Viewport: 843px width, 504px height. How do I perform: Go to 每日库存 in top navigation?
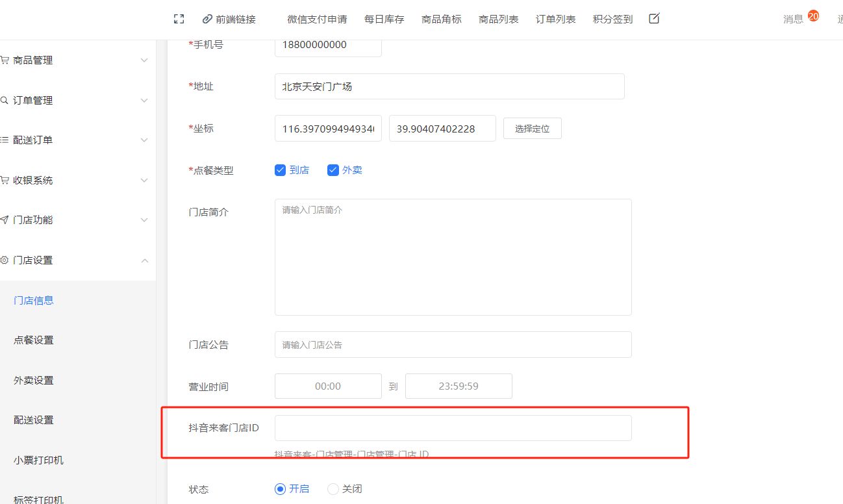[x=384, y=19]
